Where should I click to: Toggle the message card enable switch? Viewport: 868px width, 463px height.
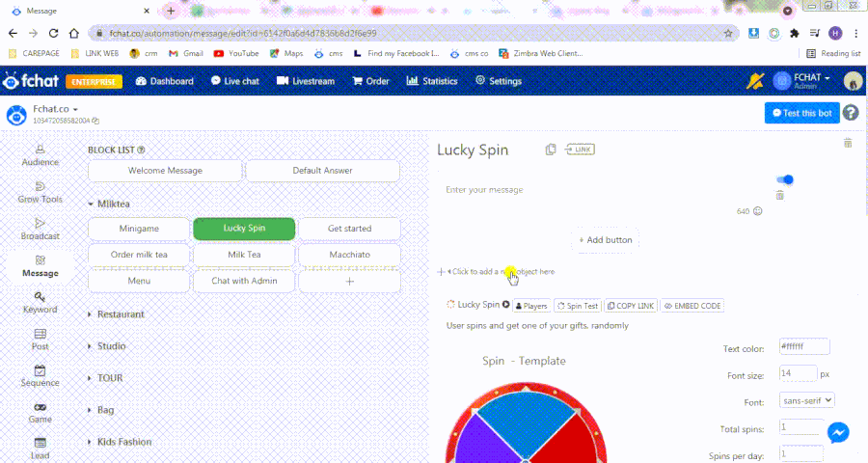(x=785, y=179)
